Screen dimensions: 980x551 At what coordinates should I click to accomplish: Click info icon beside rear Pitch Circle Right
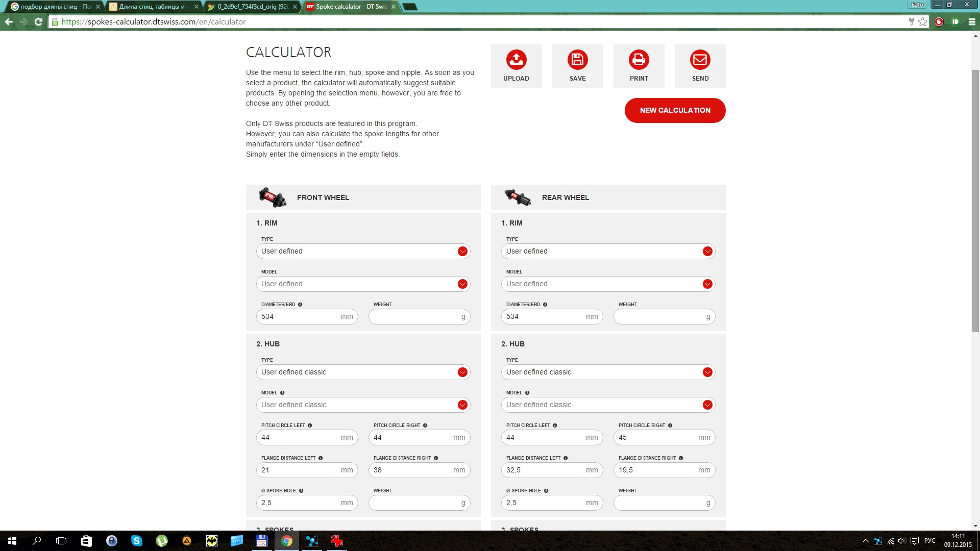[x=670, y=425]
